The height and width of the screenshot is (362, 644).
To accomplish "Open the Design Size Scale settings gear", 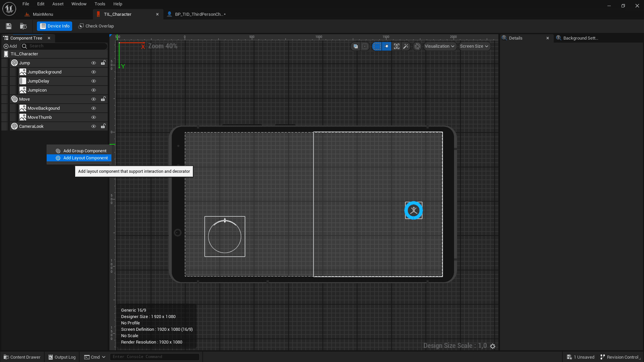I will (x=493, y=346).
